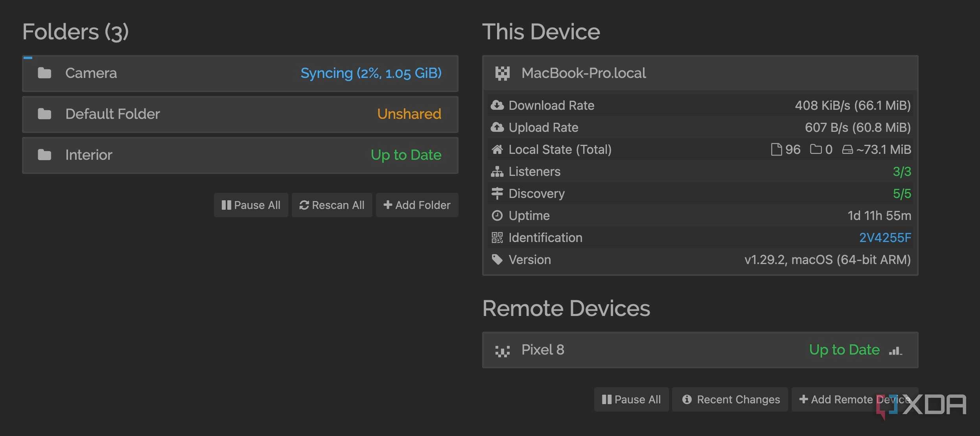Expand the Interior folder row
Screen dimensions: 980x436
[240, 155]
